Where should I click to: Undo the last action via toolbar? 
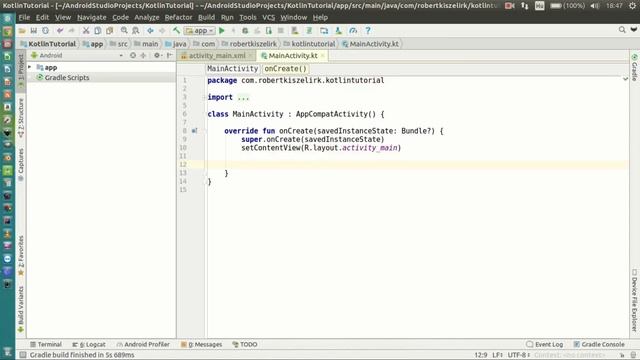pos(60,31)
